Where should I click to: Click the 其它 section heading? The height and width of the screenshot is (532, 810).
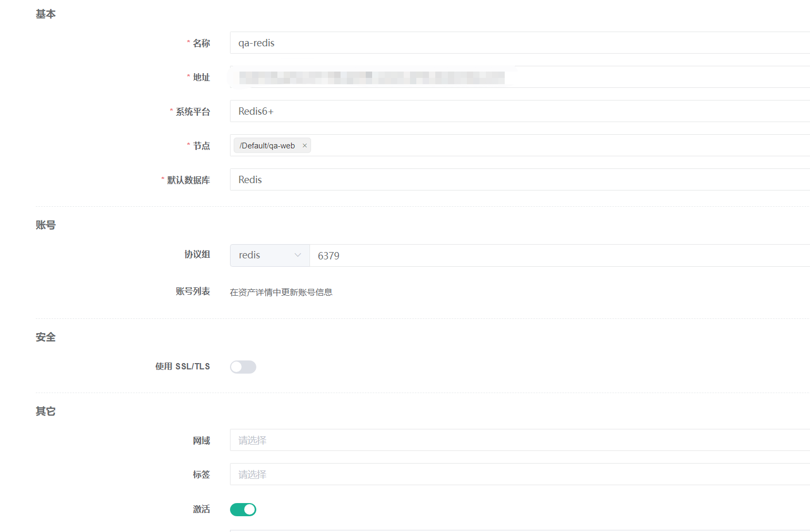coord(45,411)
